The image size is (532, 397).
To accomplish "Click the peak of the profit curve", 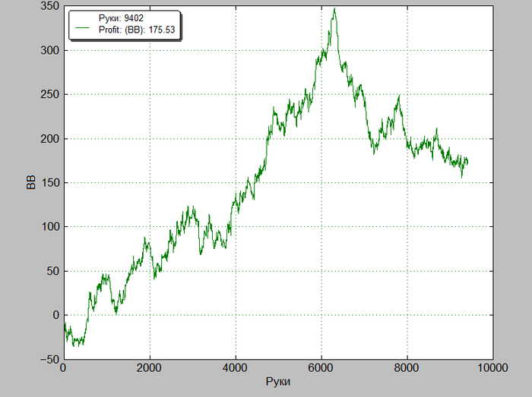I will [x=334, y=9].
